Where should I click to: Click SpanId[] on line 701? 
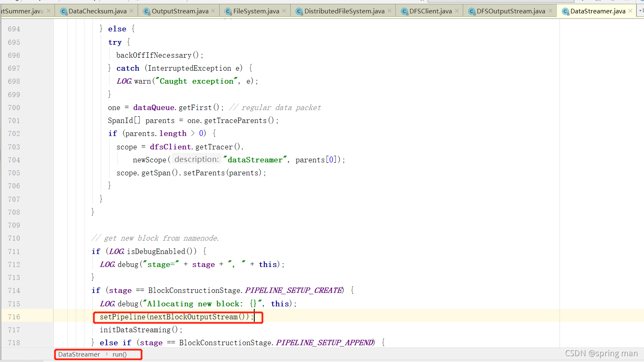click(124, 121)
